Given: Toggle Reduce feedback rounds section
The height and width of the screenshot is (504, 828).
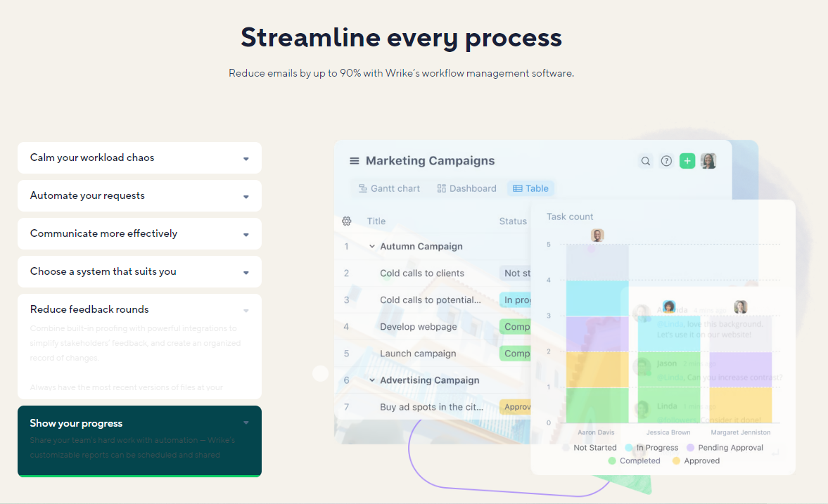Looking at the screenshot, I should (x=139, y=310).
